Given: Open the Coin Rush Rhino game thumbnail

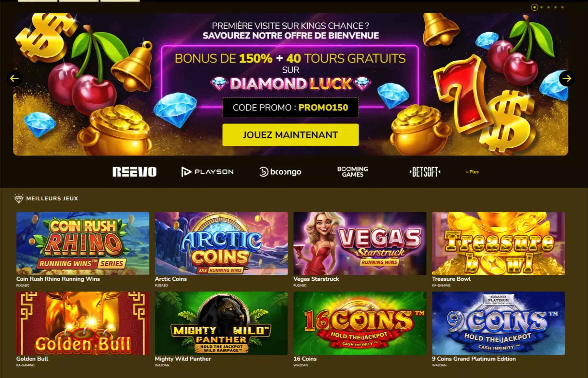Looking at the screenshot, I should 83,244.
